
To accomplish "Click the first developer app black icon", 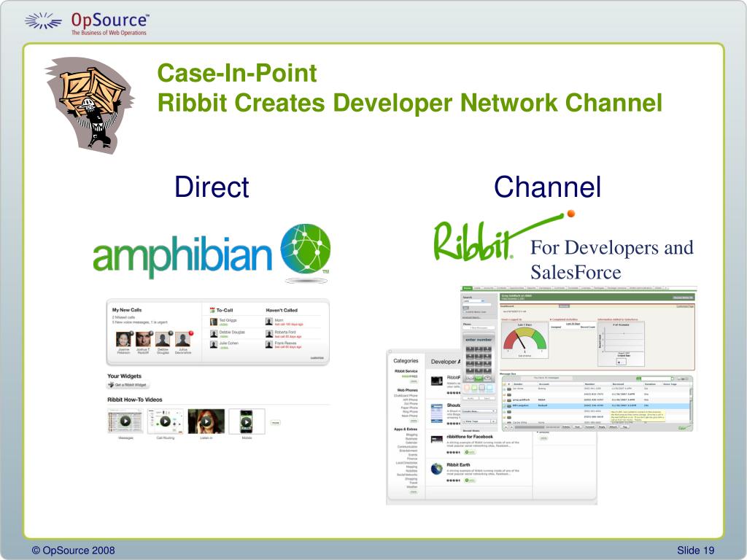I will (437, 381).
